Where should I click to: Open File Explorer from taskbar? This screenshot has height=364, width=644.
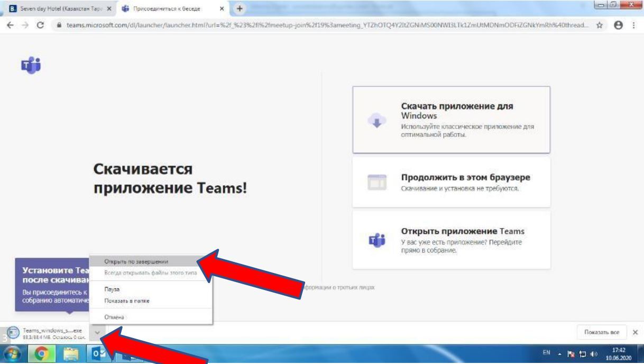(71, 354)
